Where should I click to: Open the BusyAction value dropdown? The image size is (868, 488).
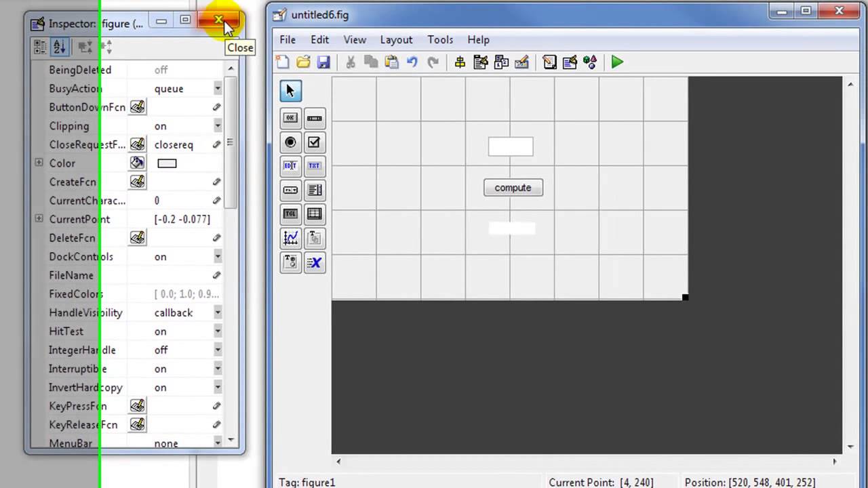pos(218,89)
